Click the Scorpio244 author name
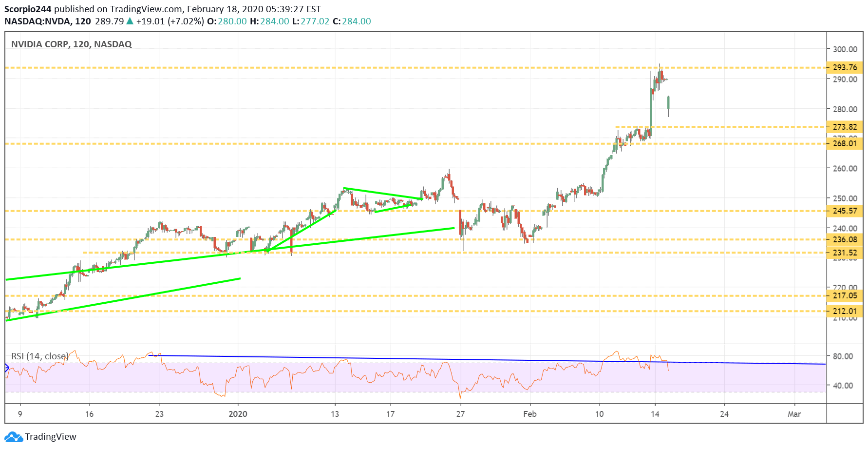Viewport: 868px width, 450px height. (28, 9)
